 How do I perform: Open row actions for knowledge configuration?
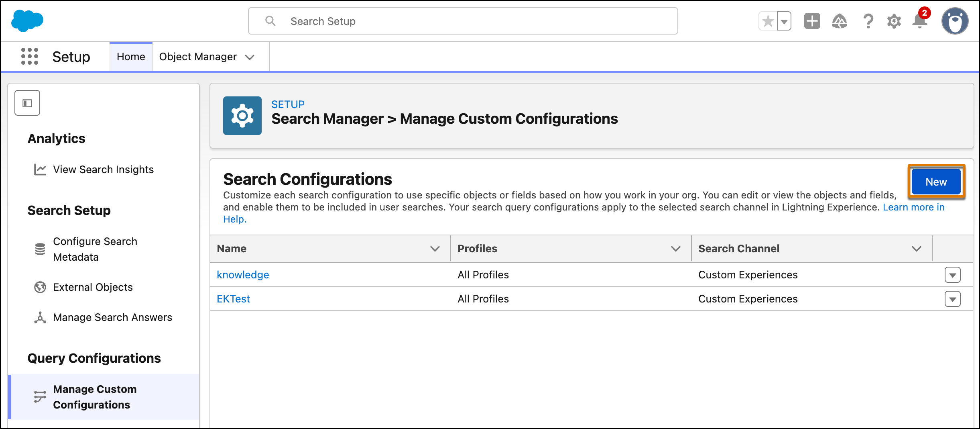952,275
